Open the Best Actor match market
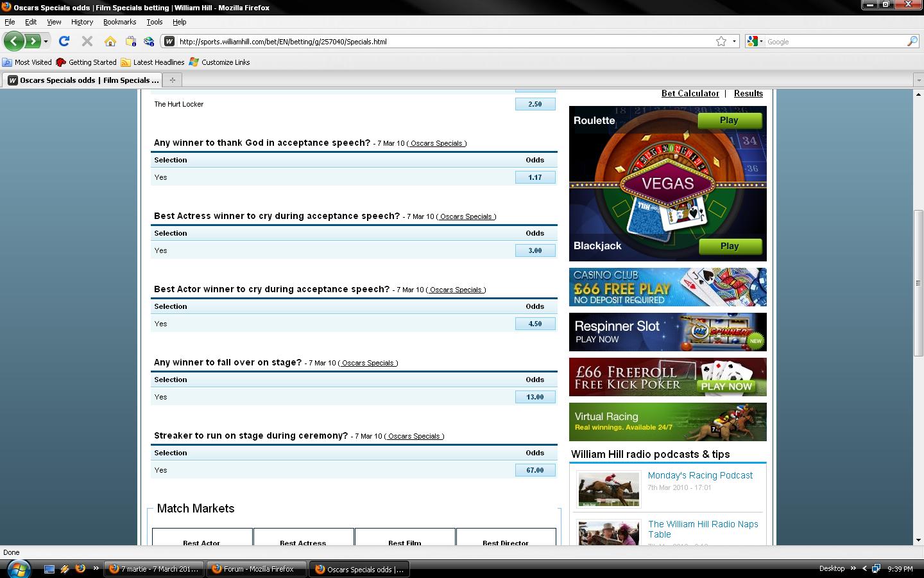The width and height of the screenshot is (924, 578). click(x=201, y=538)
